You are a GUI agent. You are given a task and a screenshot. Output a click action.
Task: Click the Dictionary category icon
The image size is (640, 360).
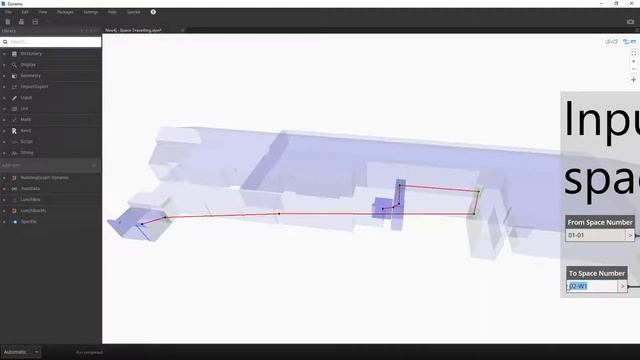(x=14, y=53)
